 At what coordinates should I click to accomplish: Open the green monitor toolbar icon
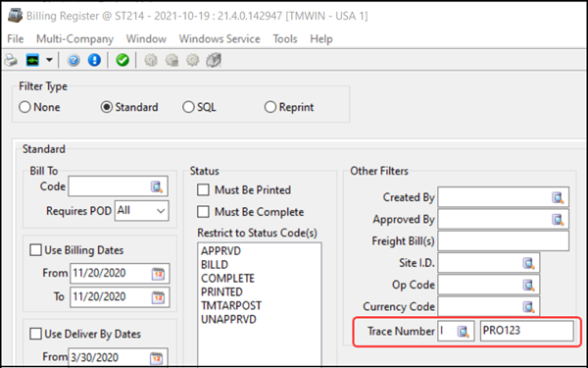32,60
